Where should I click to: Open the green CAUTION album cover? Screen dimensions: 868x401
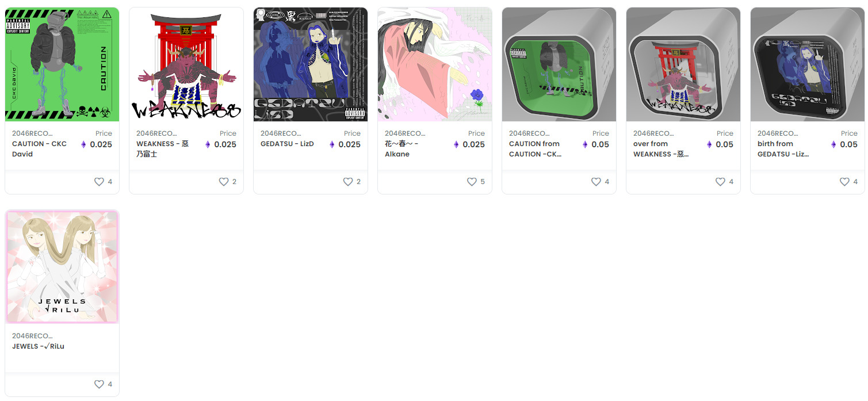pos(62,64)
